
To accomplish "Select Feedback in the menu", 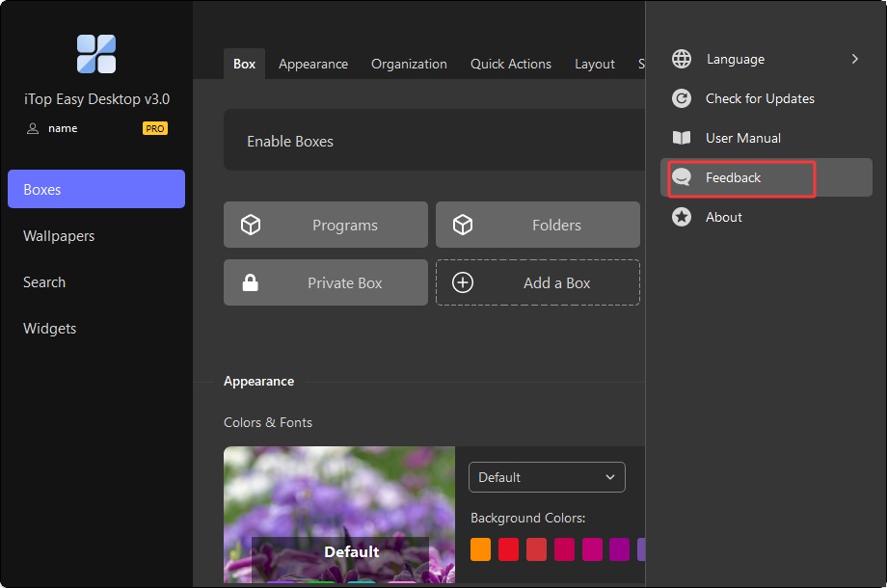I will 766,177.
